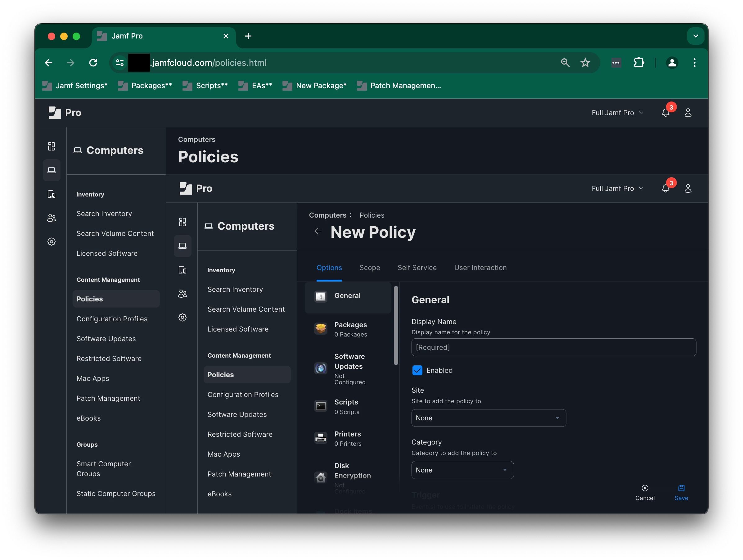Open Dashboard icon in inner left rail
The width and height of the screenshot is (743, 560).
click(182, 222)
